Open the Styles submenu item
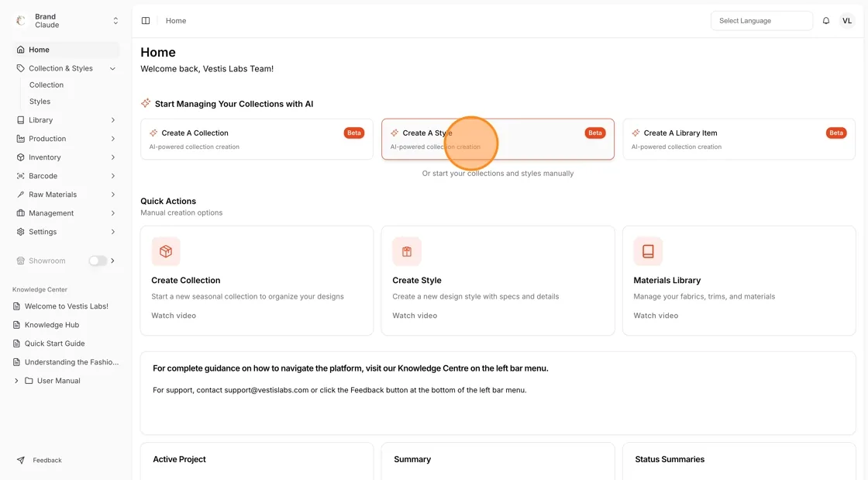The height and width of the screenshot is (480, 868). tap(40, 102)
